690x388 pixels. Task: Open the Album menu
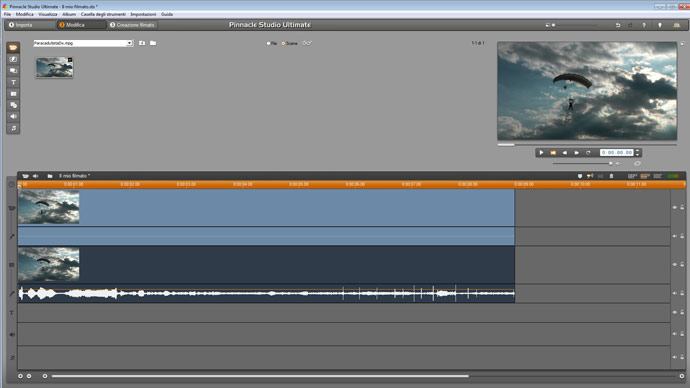[69, 14]
